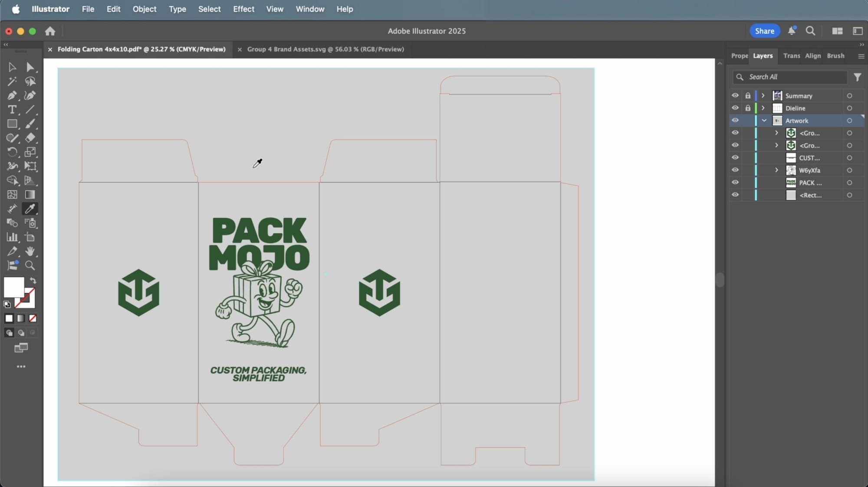Hide the Dieline layer
This screenshot has height=487, width=868.
click(x=735, y=108)
